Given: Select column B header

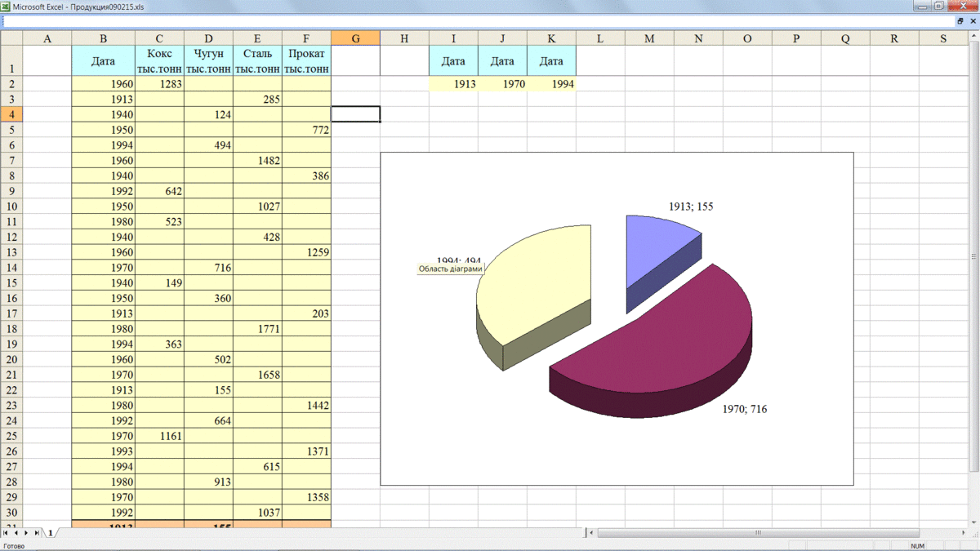Looking at the screenshot, I should point(103,38).
